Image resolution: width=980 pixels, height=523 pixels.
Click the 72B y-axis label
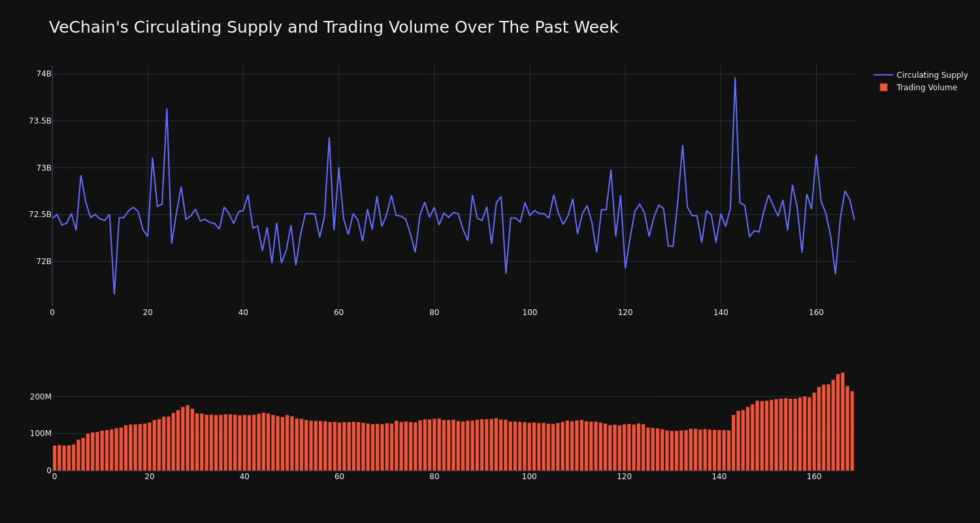[44, 261]
